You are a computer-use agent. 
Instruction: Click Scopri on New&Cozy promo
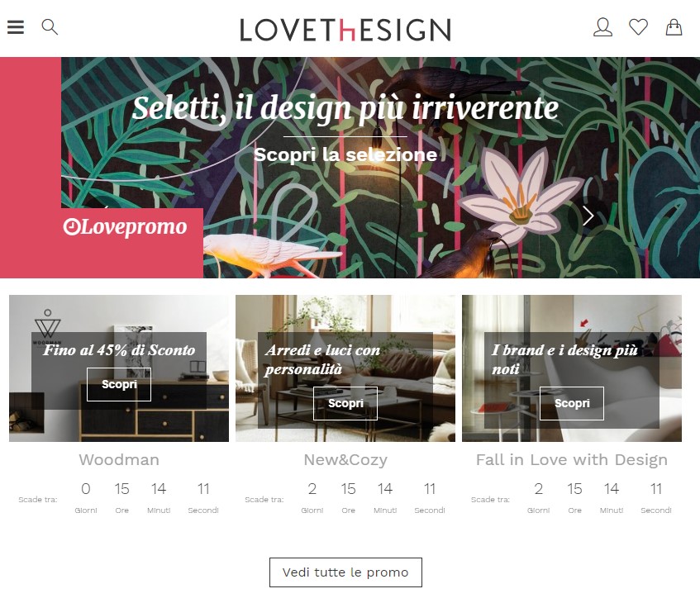pos(345,403)
